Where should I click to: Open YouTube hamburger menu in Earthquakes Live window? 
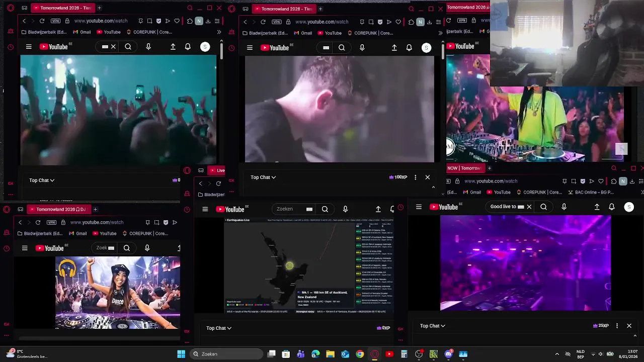tap(205, 209)
